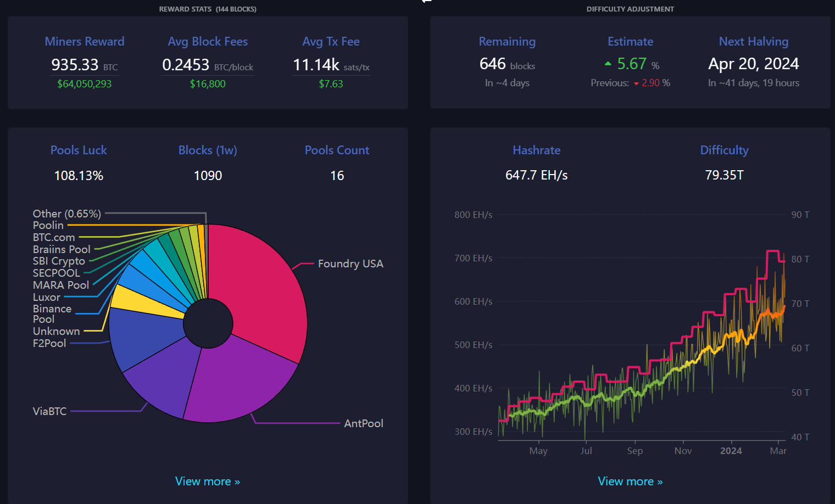Click the 'In ~41 days, 19 hours' text
This screenshot has width=835, height=504.
pyautogui.click(x=754, y=83)
